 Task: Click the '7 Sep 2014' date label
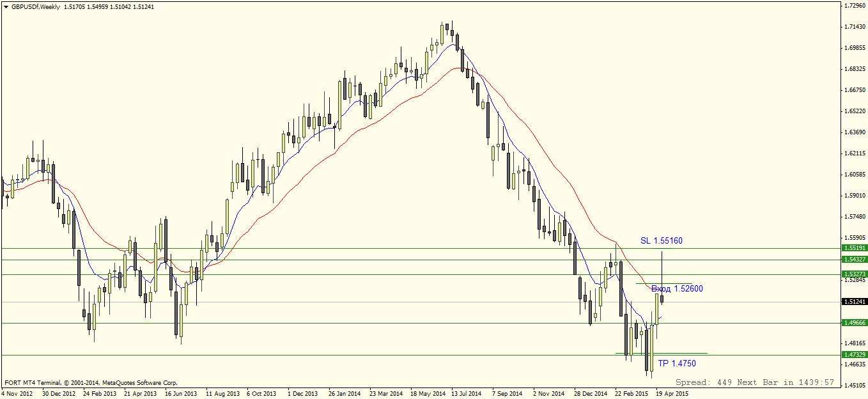(x=508, y=394)
